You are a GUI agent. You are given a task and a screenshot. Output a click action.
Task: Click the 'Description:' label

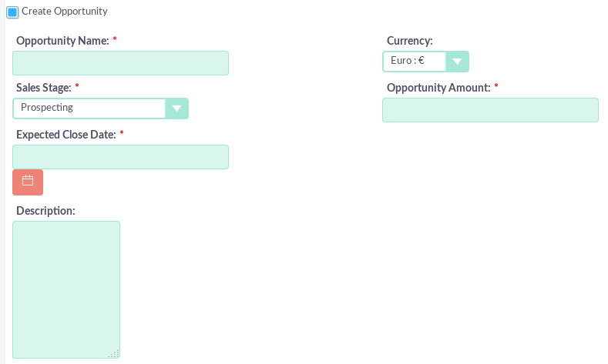pos(45,211)
